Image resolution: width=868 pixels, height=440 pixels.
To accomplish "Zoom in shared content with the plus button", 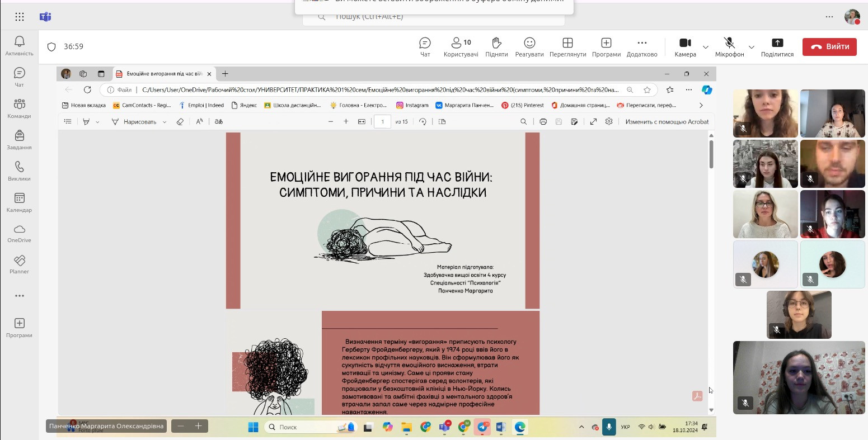I will [x=198, y=426].
